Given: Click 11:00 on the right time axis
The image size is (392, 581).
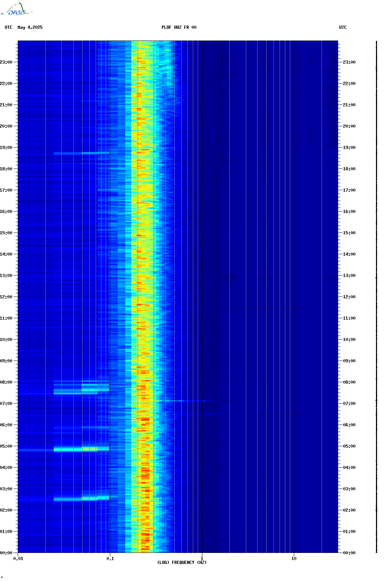Looking at the screenshot, I should click(349, 318).
